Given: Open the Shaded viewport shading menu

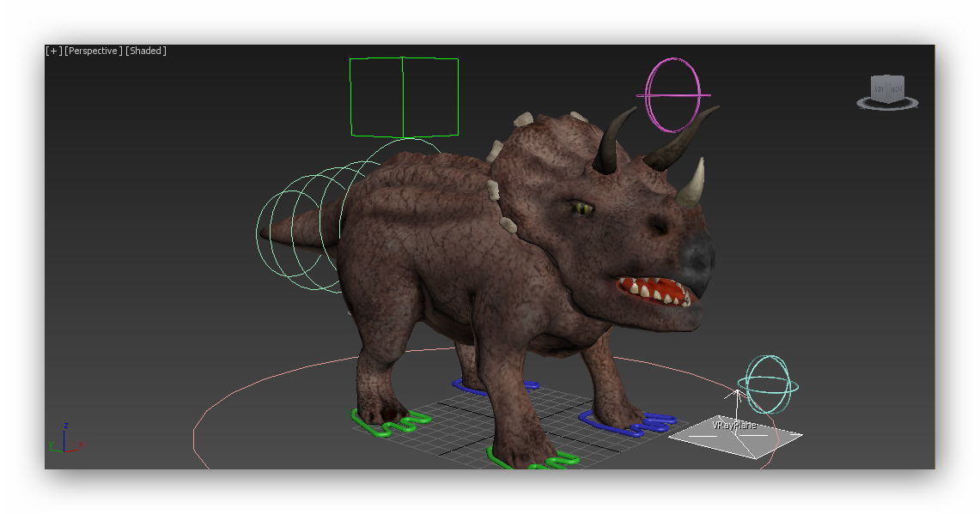Looking at the screenshot, I should click(146, 51).
